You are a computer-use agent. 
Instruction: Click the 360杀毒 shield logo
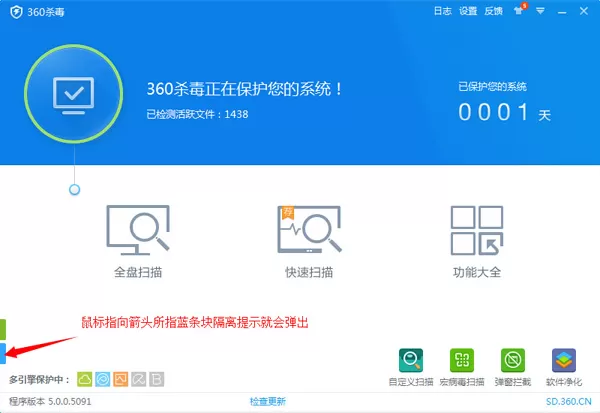tap(16, 12)
